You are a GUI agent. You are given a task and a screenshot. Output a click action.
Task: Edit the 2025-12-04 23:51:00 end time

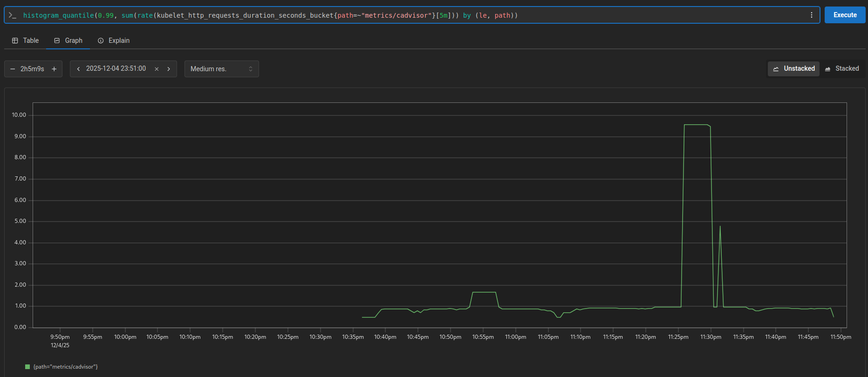click(x=116, y=69)
